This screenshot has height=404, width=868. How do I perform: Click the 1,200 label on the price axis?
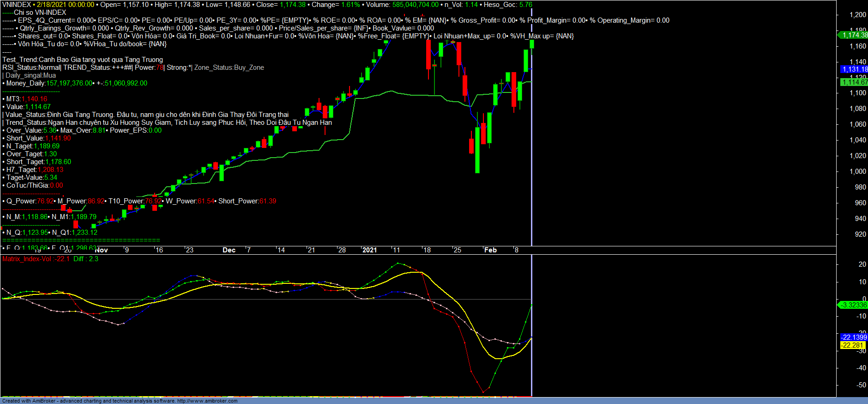(857, 15)
